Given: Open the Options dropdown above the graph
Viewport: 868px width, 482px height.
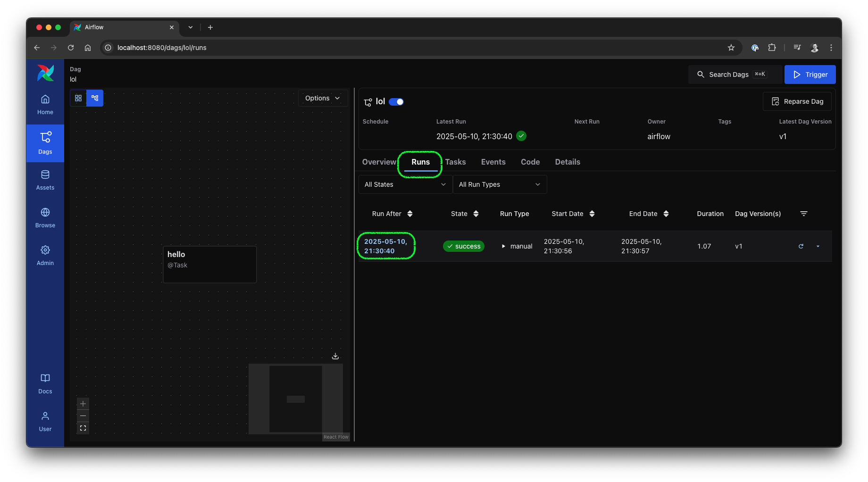Looking at the screenshot, I should [323, 98].
